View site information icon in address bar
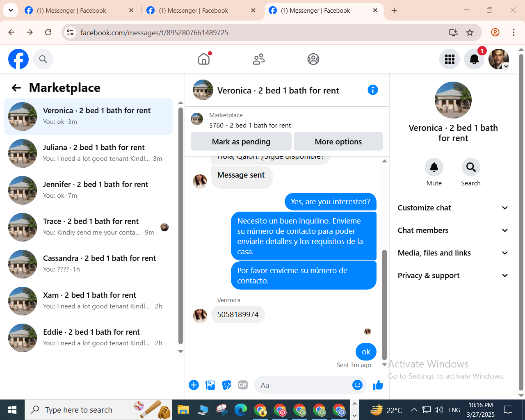 click(x=71, y=32)
